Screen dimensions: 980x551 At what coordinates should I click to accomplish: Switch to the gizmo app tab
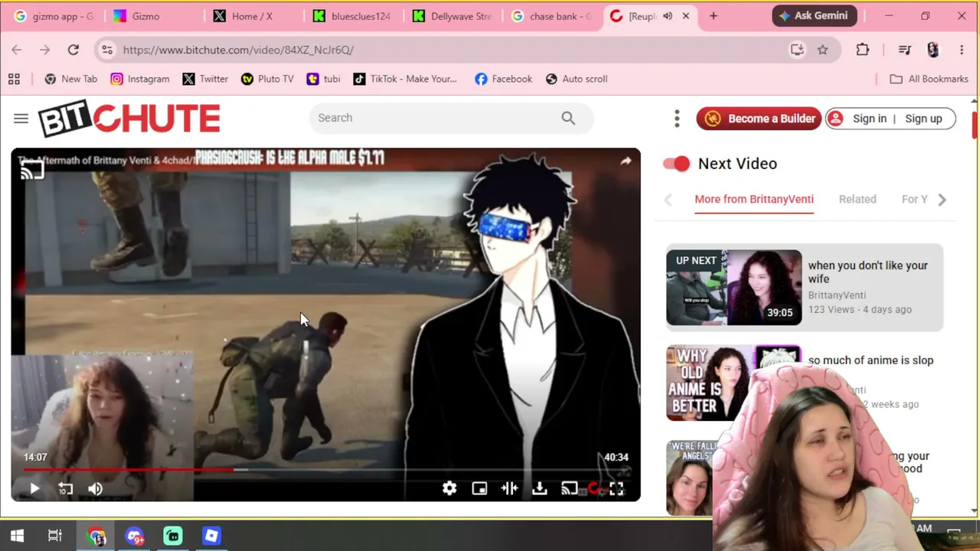(x=54, y=15)
